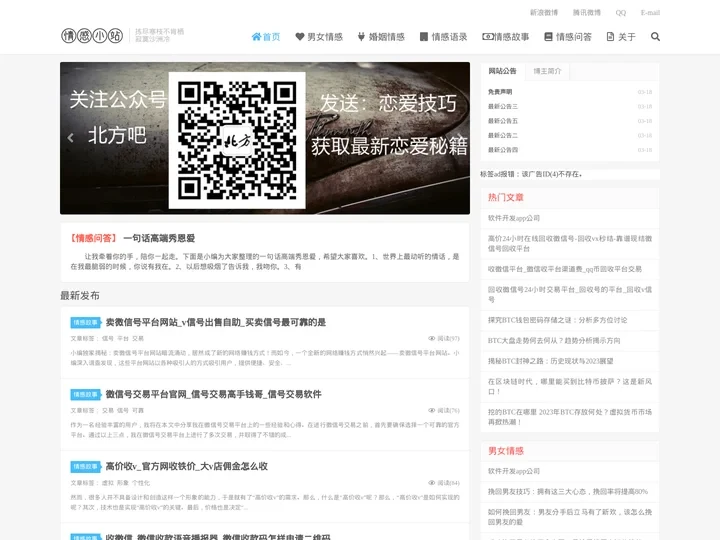The height and width of the screenshot is (540, 720).
Task: Open the 最新公告三 announcement
Action: [x=502, y=106]
